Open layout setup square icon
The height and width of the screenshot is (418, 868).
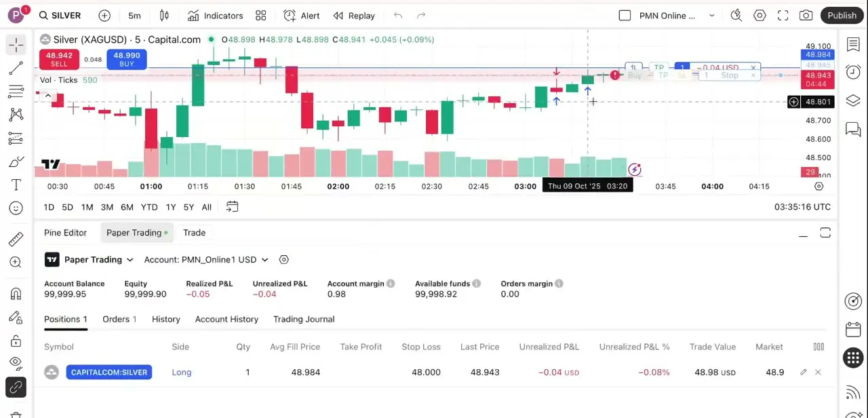(x=625, y=16)
